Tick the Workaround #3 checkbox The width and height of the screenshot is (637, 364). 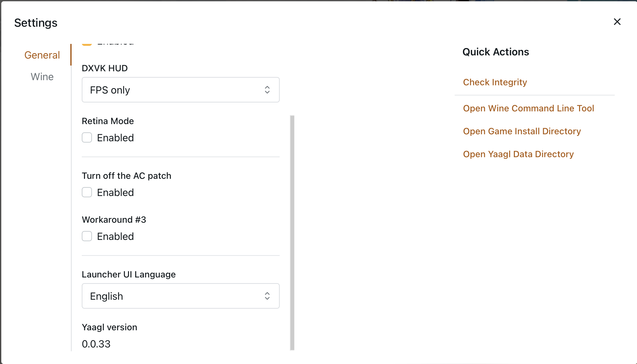(x=87, y=236)
